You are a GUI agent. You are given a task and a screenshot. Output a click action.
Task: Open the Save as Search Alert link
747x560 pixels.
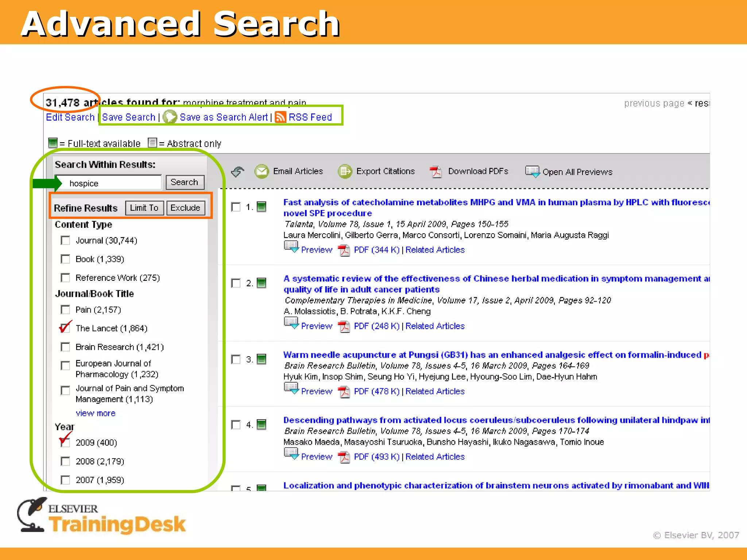[224, 117]
